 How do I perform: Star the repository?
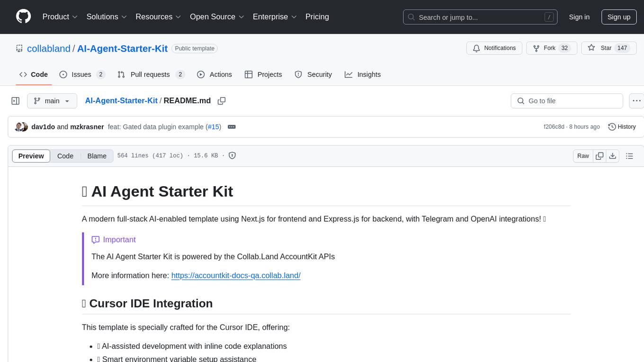[x=608, y=48]
